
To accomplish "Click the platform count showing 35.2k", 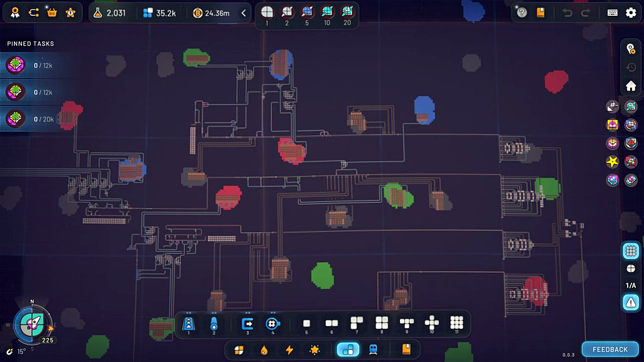I will [x=159, y=13].
